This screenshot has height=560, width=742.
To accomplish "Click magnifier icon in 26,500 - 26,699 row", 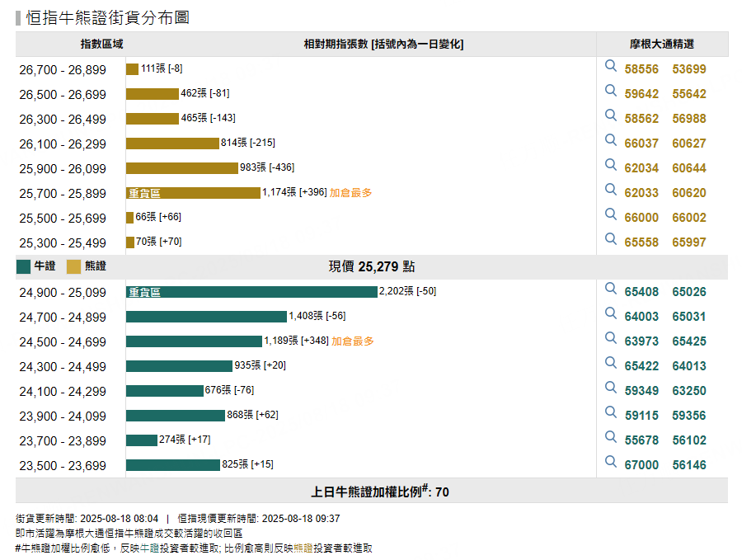I will 611,91.
